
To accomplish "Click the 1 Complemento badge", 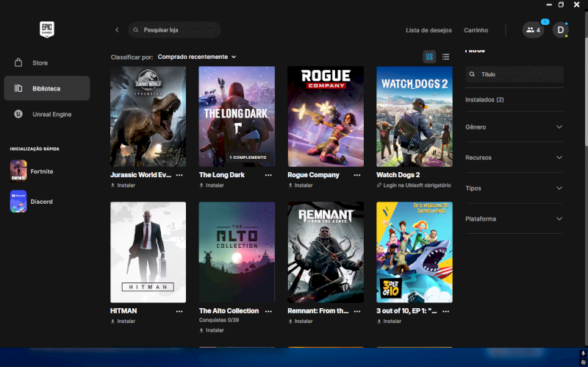I will tap(248, 157).
